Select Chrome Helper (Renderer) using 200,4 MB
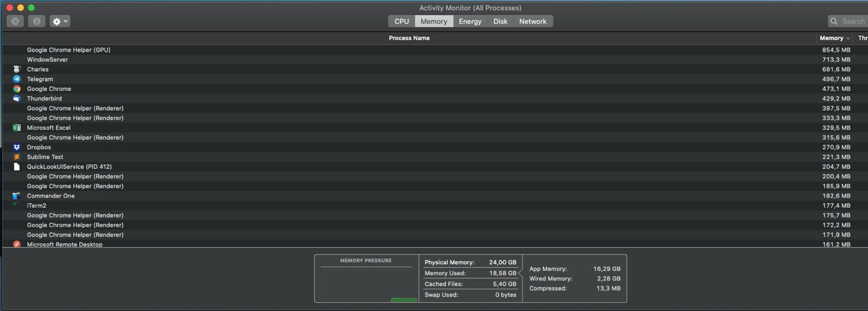The image size is (868, 311). (x=434, y=177)
